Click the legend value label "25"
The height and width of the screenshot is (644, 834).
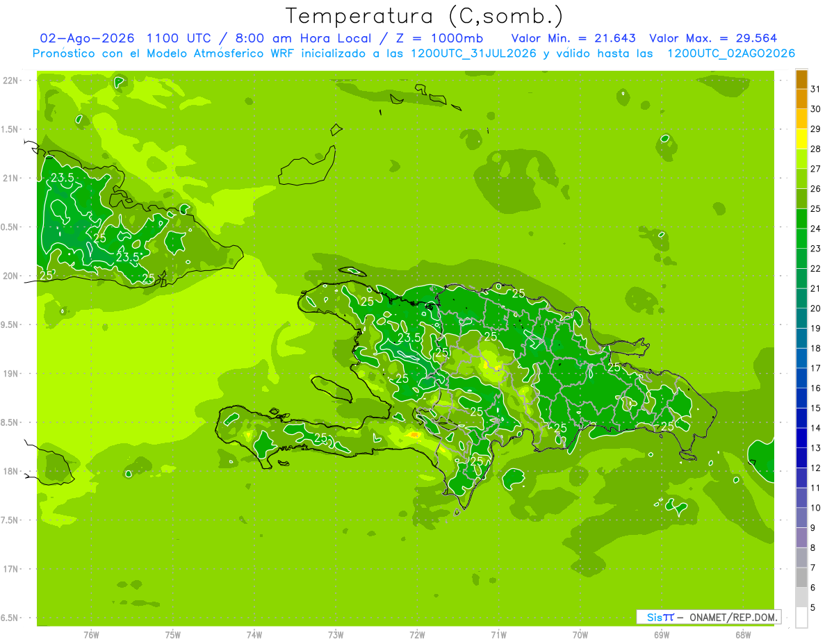pyautogui.click(x=816, y=208)
